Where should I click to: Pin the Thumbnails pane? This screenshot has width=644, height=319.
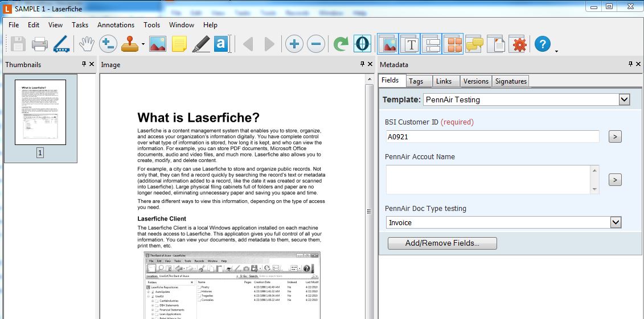[x=84, y=64]
